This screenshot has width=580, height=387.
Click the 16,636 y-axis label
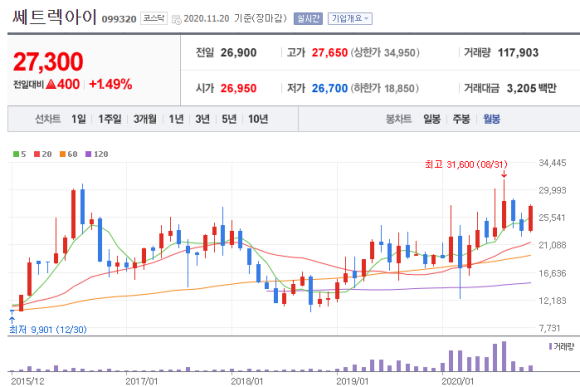coord(552,273)
